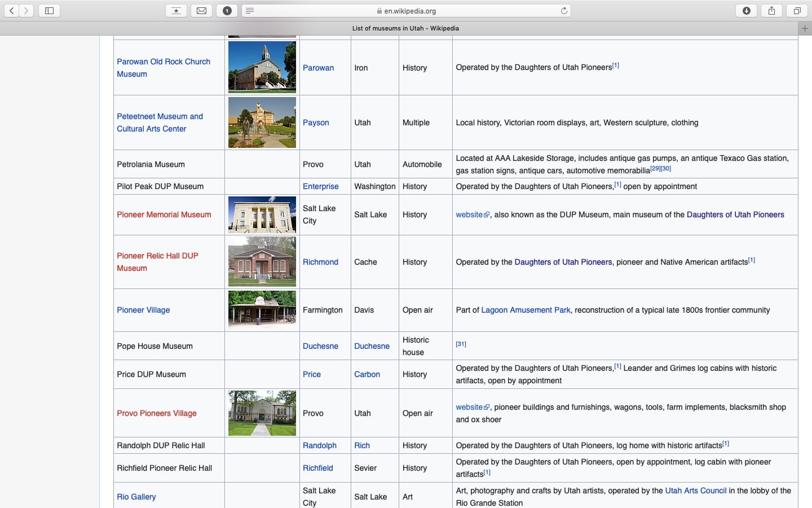Show the downloads list
Screen dimensions: 812x508
click(746, 11)
